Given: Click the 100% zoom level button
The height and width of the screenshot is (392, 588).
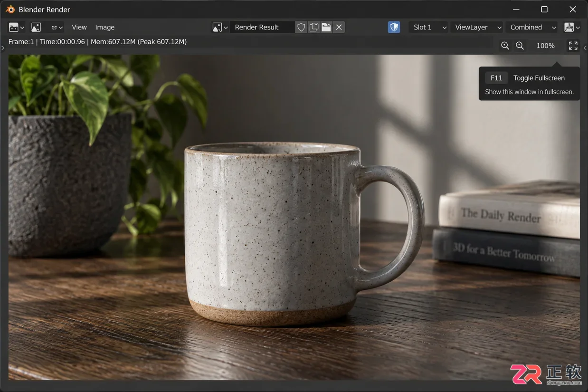Looking at the screenshot, I should (x=545, y=46).
